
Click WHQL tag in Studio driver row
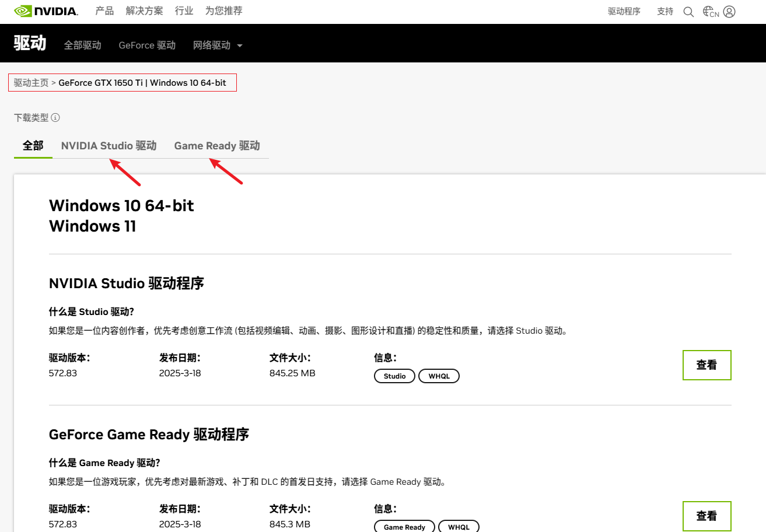point(439,376)
